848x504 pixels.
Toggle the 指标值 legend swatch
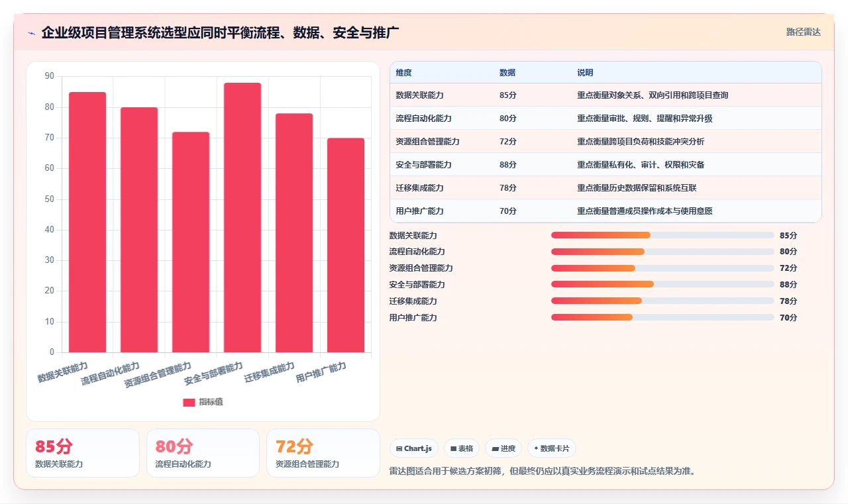[x=189, y=402]
